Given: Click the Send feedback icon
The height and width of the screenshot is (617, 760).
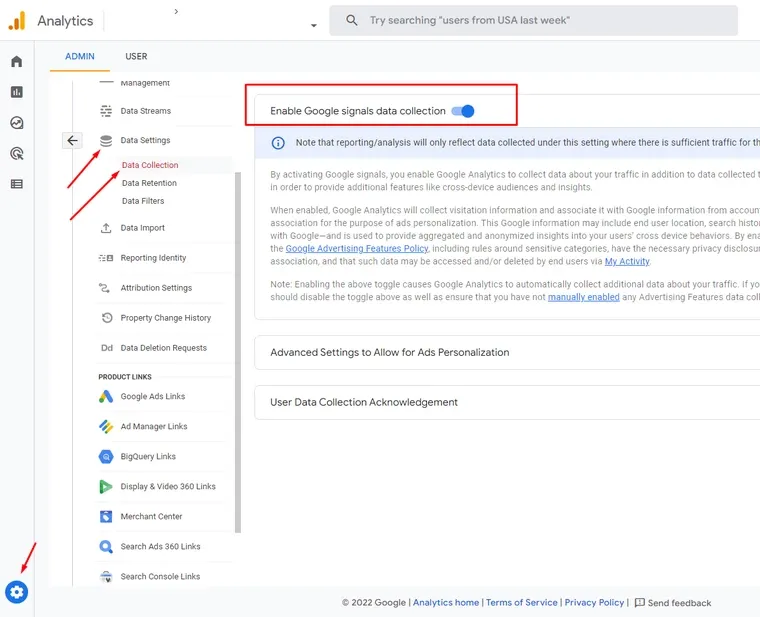Looking at the screenshot, I should (640, 602).
